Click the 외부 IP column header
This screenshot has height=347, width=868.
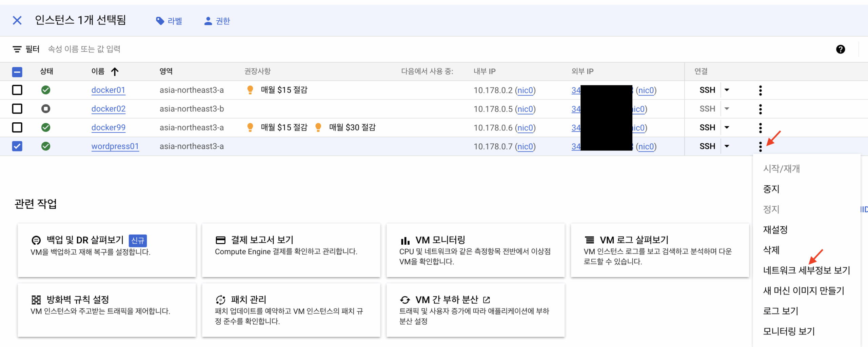coord(583,72)
